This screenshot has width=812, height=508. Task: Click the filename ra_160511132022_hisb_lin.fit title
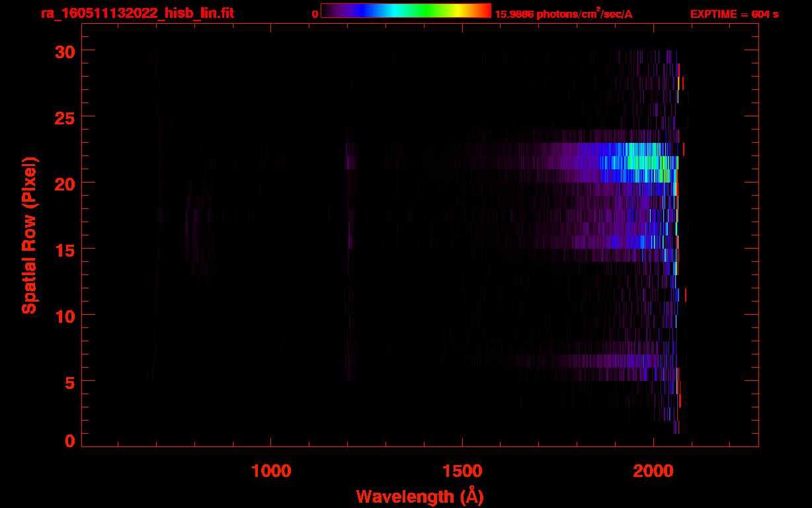click(136, 13)
